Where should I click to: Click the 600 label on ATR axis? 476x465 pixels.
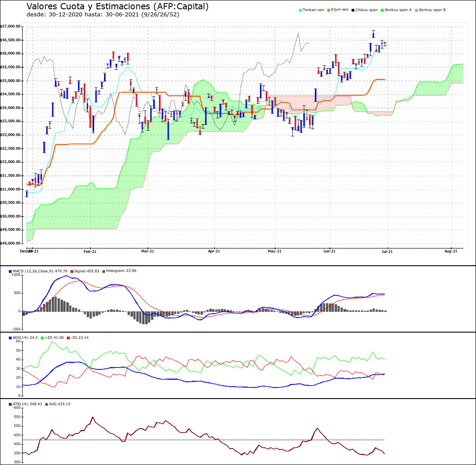(x=17, y=407)
